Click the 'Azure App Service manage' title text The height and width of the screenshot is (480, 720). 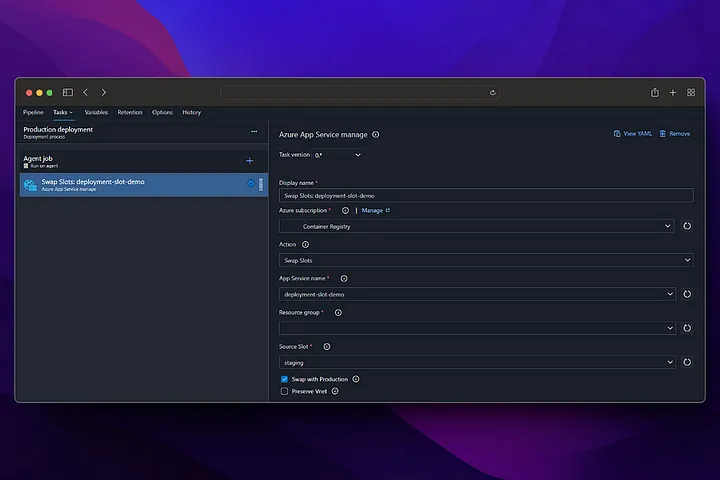pos(323,135)
